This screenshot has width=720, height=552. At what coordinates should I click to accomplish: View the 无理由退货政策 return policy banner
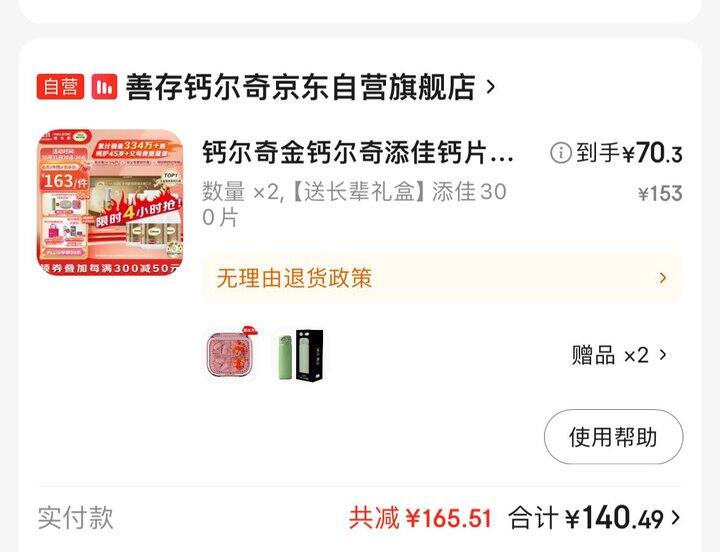442,278
